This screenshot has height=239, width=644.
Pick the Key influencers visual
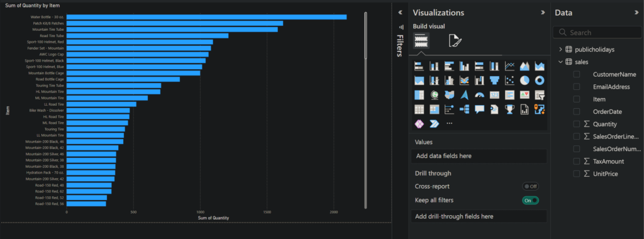449,109
